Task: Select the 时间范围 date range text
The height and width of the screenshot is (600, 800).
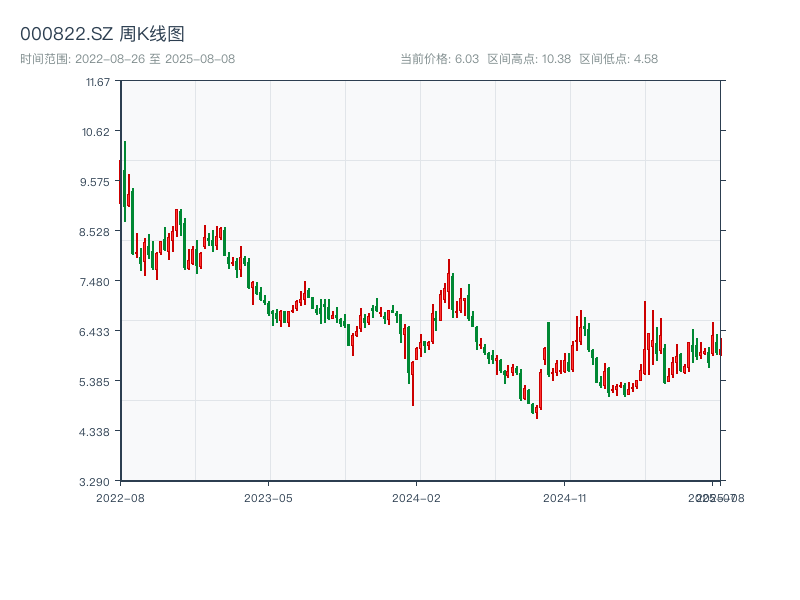Action: click(x=127, y=59)
